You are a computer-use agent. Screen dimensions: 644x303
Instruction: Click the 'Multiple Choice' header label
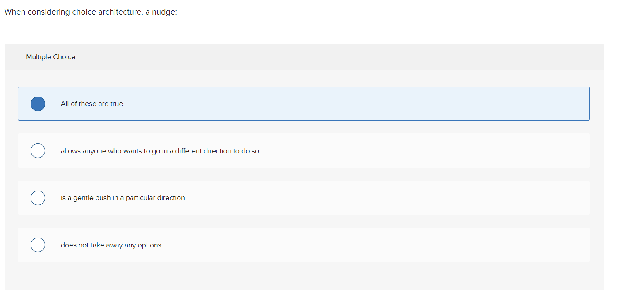pyautogui.click(x=50, y=57)
